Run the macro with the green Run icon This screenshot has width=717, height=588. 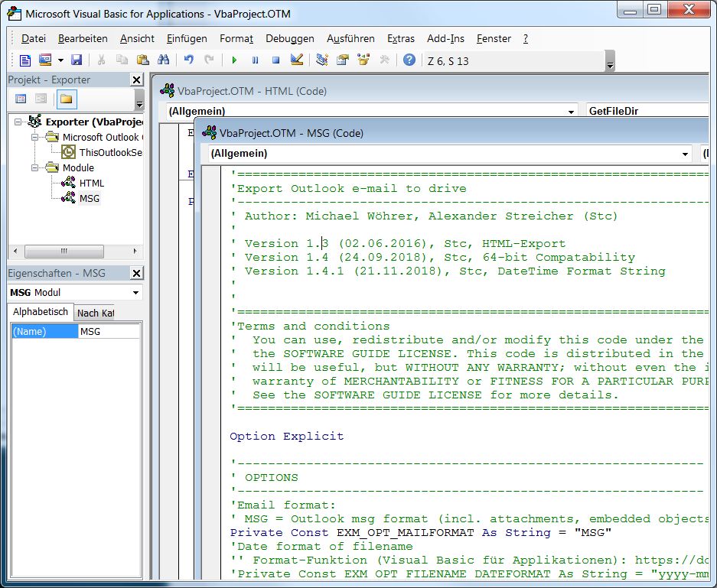234,60
